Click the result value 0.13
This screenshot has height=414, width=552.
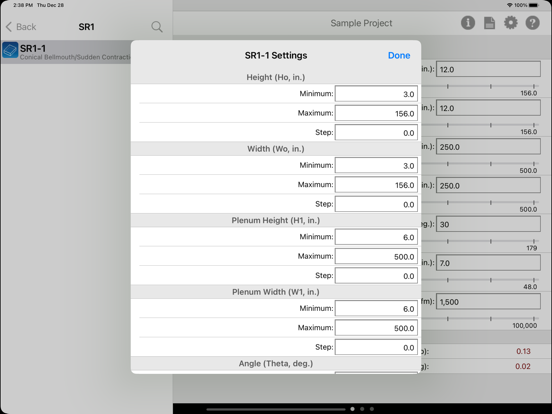point(523,351)
